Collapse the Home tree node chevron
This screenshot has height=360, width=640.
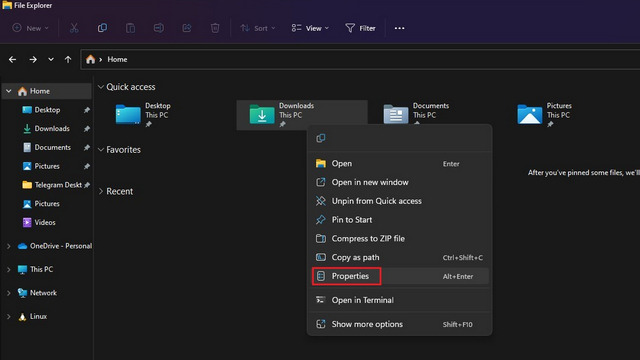(x=9, y=91)
